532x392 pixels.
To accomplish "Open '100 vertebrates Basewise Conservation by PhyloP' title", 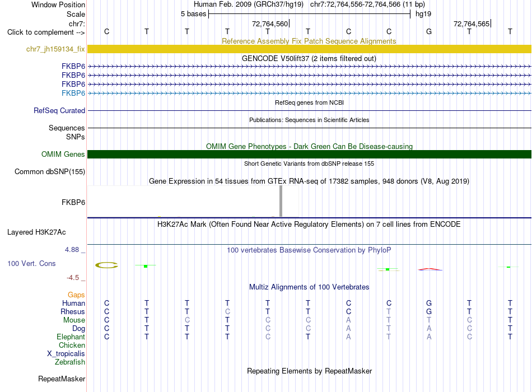I will (x=309, y=250).
